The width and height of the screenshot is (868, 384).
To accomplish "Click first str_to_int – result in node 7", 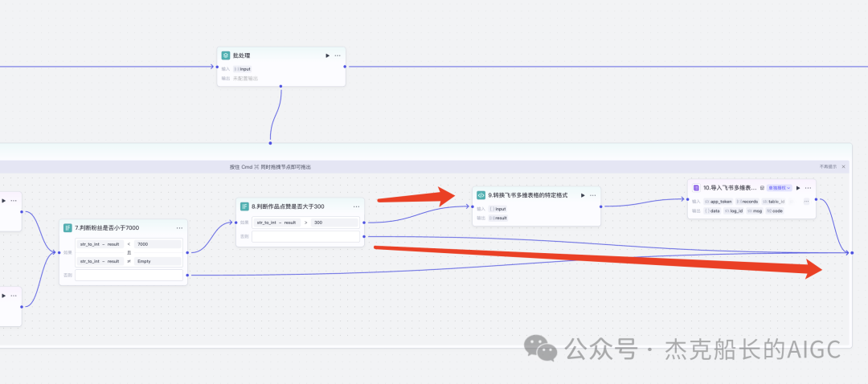I will 99,244.
